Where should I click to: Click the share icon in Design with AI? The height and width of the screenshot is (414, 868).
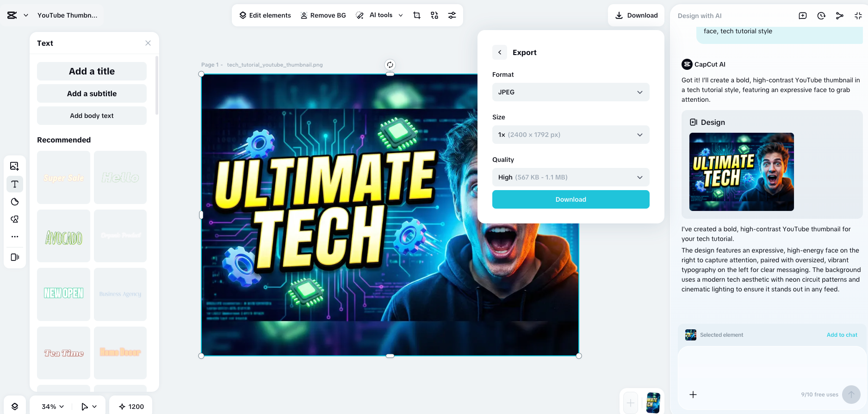pos(840,16)
